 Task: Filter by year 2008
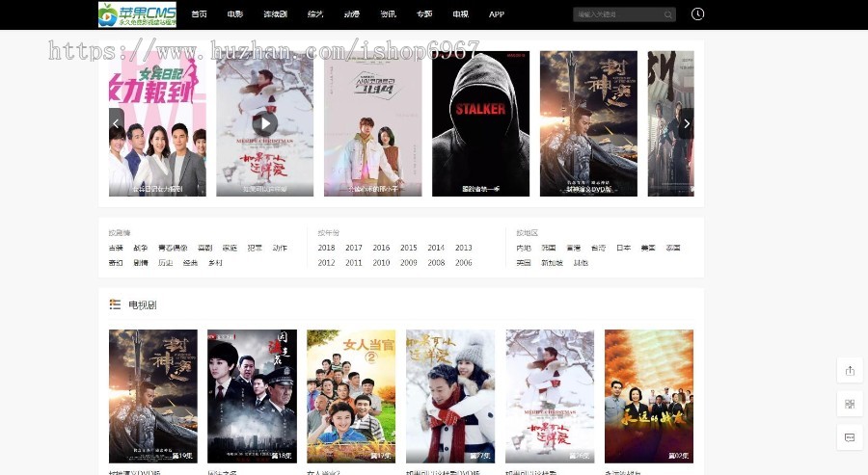click(x=436, y=263)
